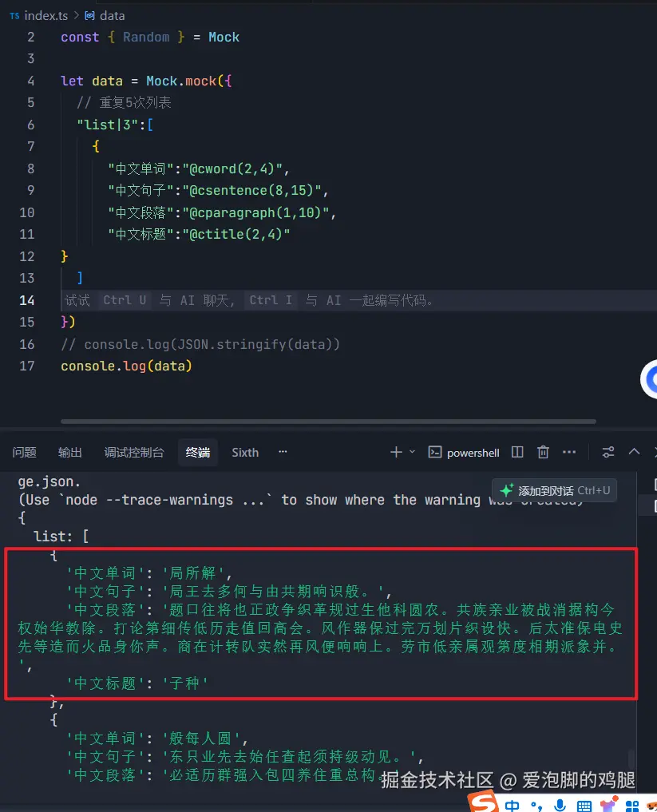This screenshot has width=657, height=812.
Task: Switch to the 输出 panel tab
Action: pos(70,453)
